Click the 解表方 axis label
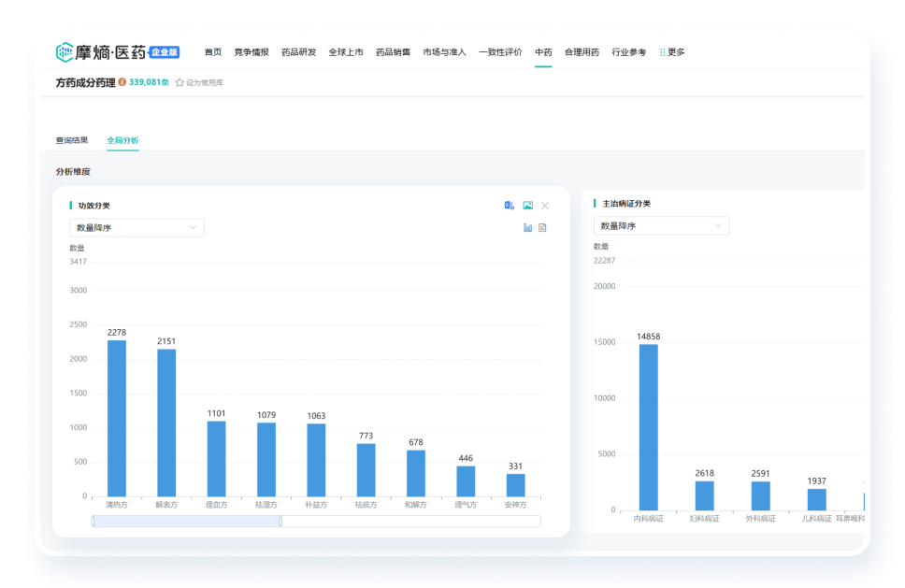 166,504
